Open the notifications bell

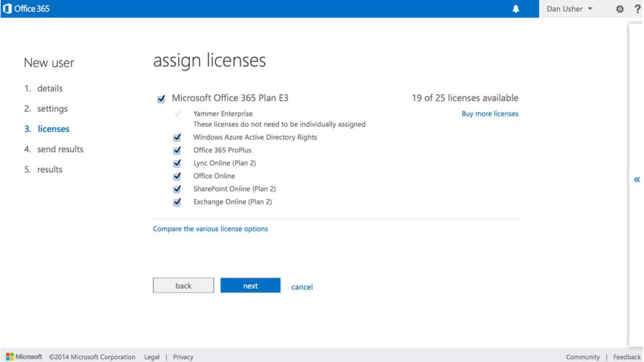coord(516,9)
